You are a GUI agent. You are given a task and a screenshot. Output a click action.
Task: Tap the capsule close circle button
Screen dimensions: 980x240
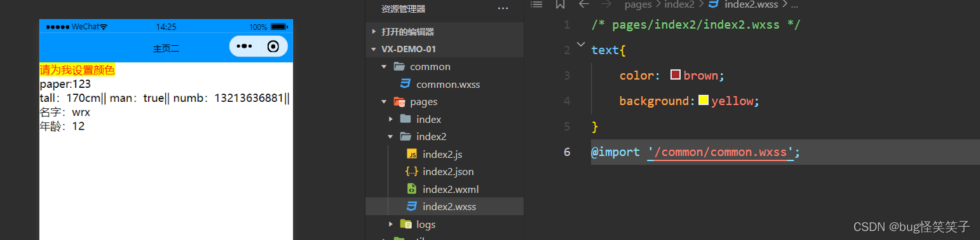pos(273,46)
